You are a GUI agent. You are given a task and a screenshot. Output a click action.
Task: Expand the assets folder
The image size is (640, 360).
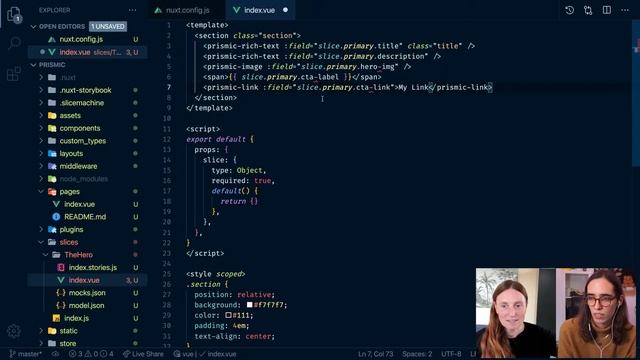pos(88,116)
